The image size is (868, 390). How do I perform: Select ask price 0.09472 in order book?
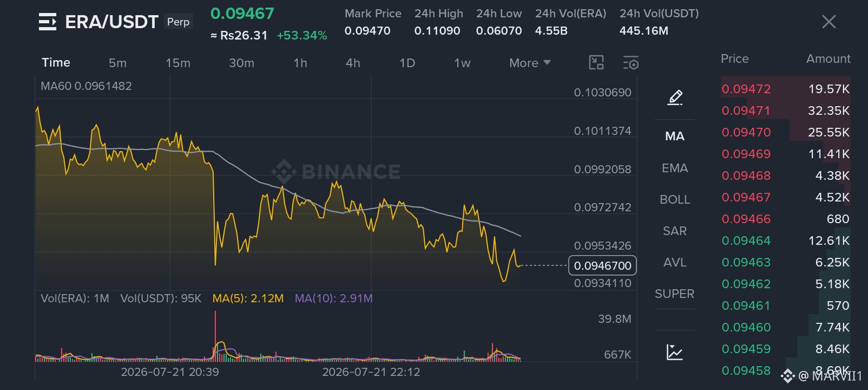(746, 89)
